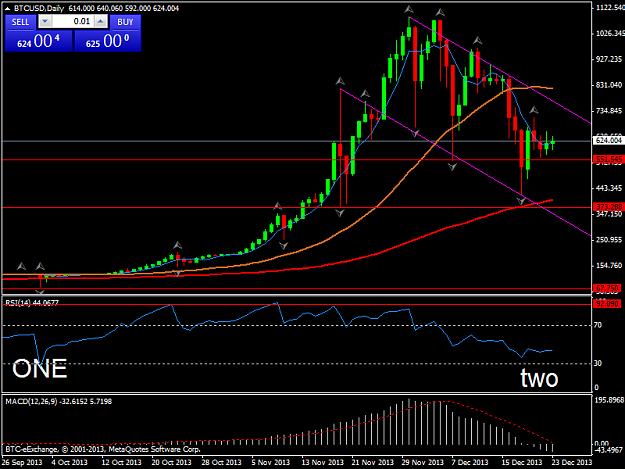Click the BTCUSD,Daily chart title text
This screenshot has width=625, height=469.
click(39, 8)
